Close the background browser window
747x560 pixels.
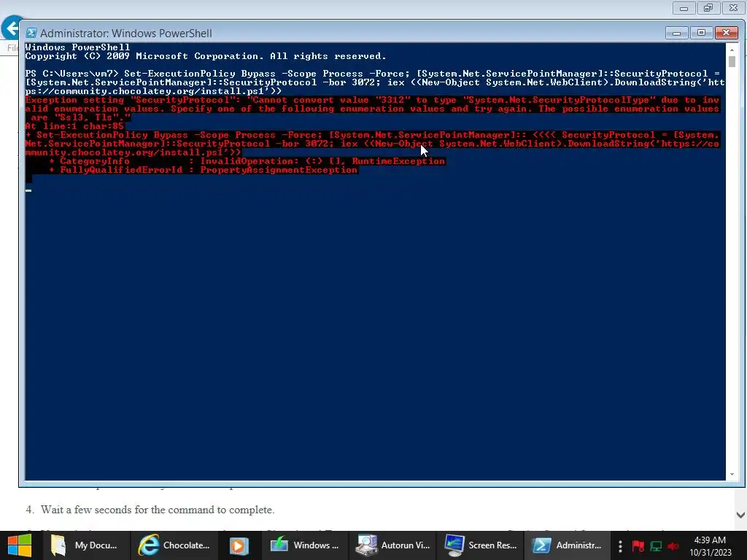click(x=734, y=8)
